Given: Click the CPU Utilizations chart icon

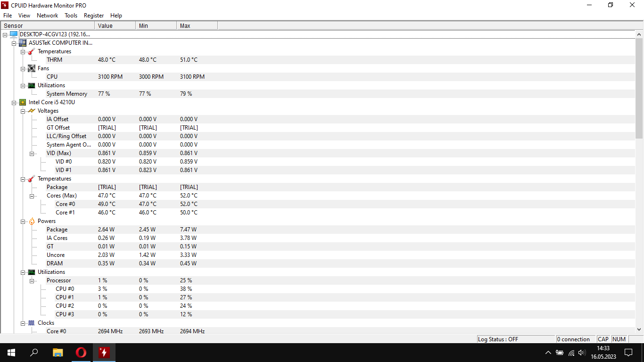Looking at the screenshot, I should point(32,272).
